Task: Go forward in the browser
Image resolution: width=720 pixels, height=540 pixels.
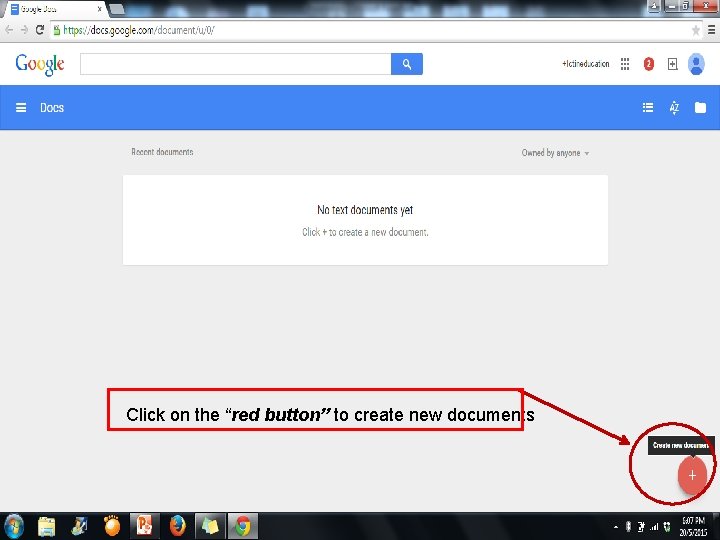Action: [24, 30]
